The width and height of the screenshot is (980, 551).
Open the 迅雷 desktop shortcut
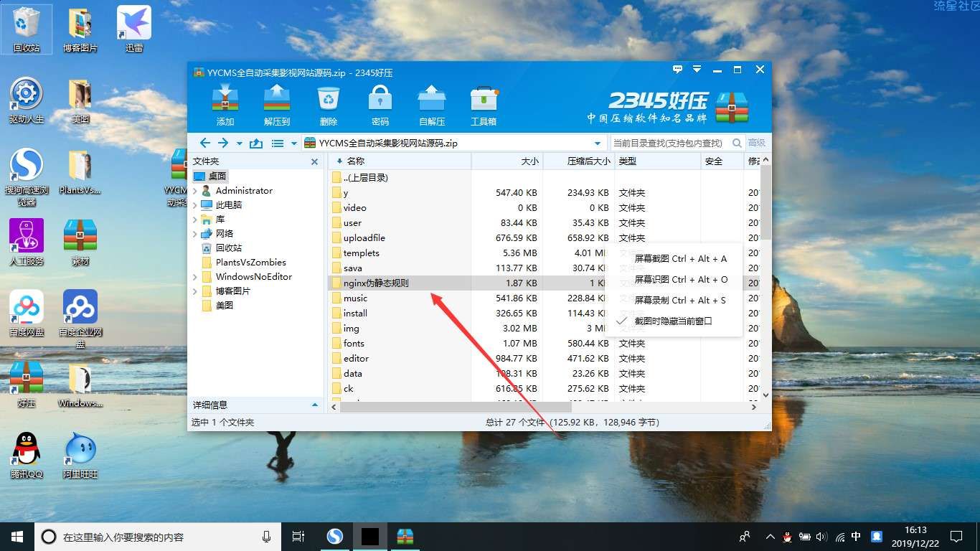click(134, 29)
